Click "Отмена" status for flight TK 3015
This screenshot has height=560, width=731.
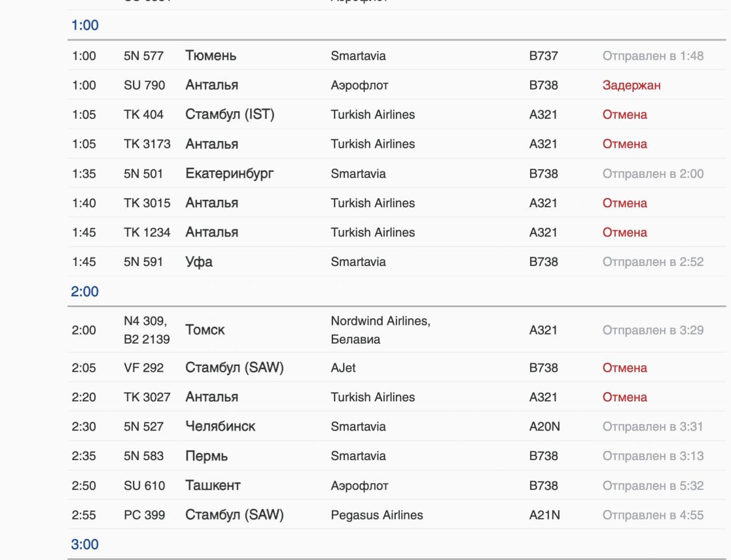(x=625, y=203)
